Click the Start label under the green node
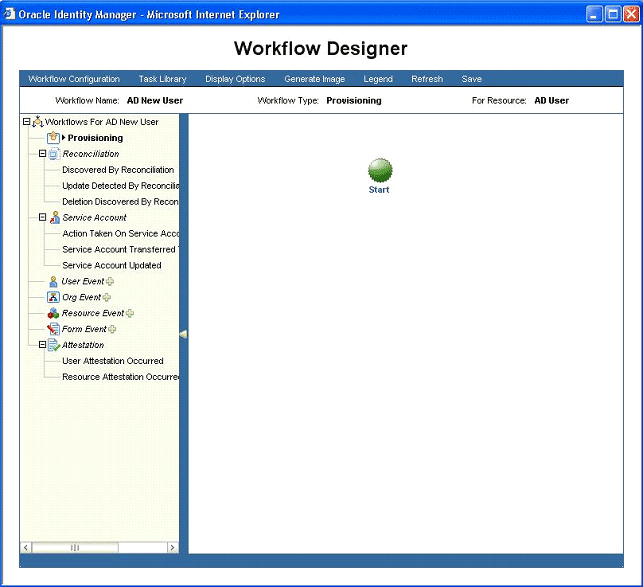The image size is (643, 587). [x=379, y=190]
